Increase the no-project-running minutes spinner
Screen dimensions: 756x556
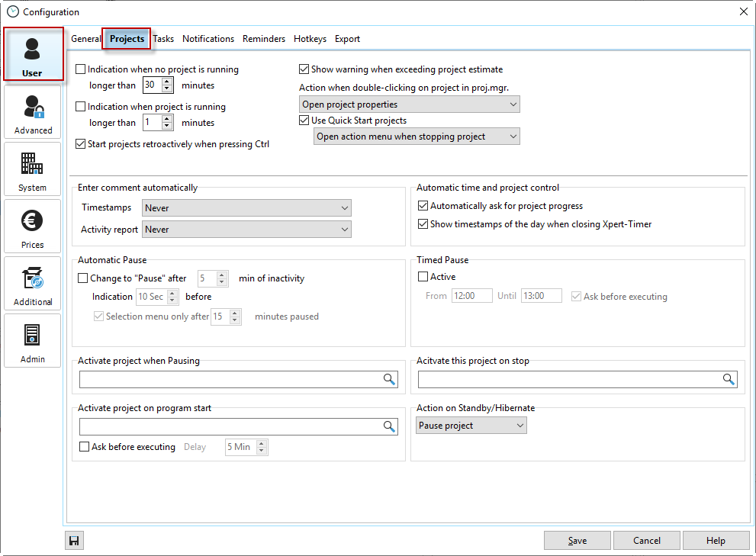click(x=168, y=82)
